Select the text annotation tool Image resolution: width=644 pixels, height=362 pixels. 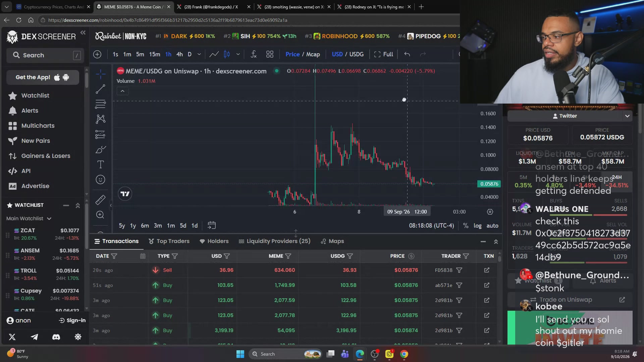pyautogui.click(x=100, y=165)
